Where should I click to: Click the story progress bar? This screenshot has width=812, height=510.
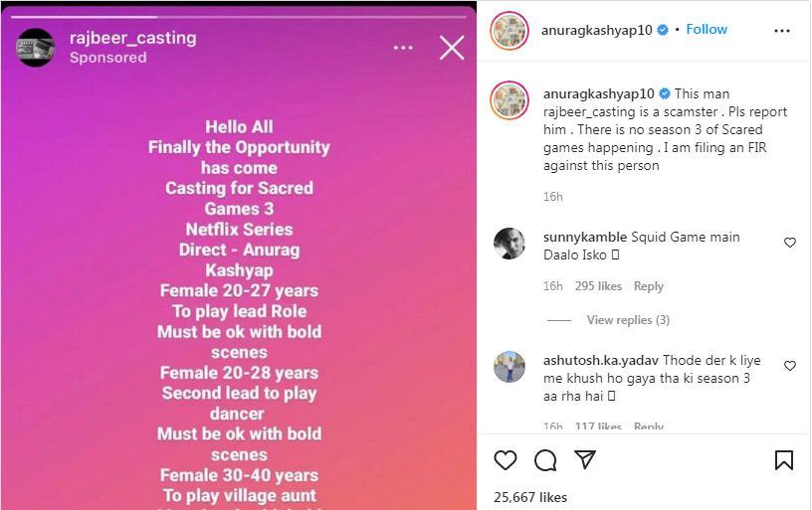pos(239,17)
